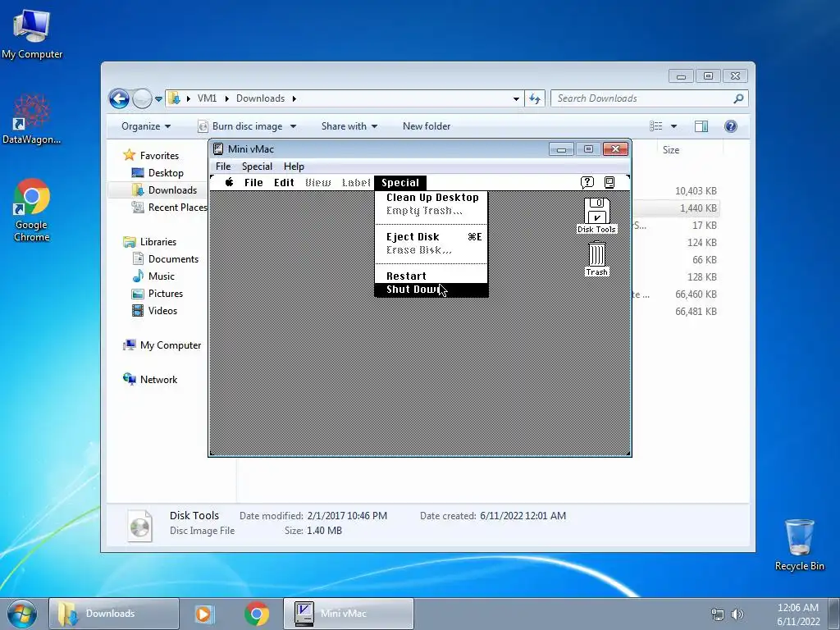
Task: Open the Recycle Bin
Action: coord(799,545)
